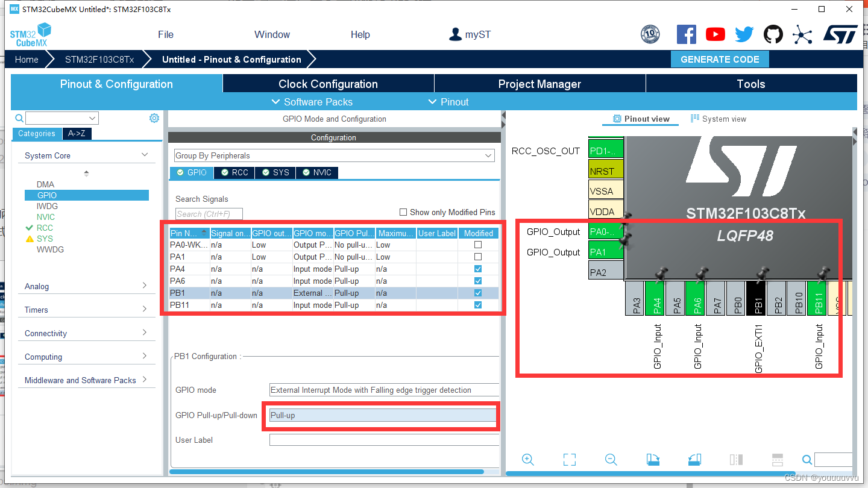Click the GENERATE CODE button

[720, 59]
